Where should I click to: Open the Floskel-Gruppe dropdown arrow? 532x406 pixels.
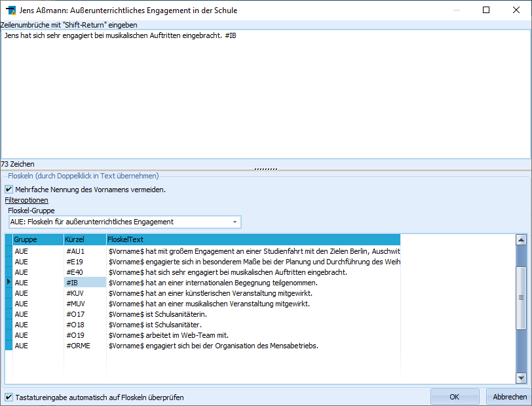[235, 222]
